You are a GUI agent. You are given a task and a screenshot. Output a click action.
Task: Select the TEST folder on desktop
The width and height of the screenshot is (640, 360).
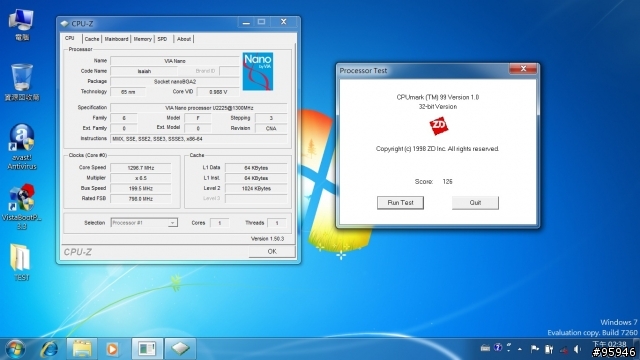point(22,262)
